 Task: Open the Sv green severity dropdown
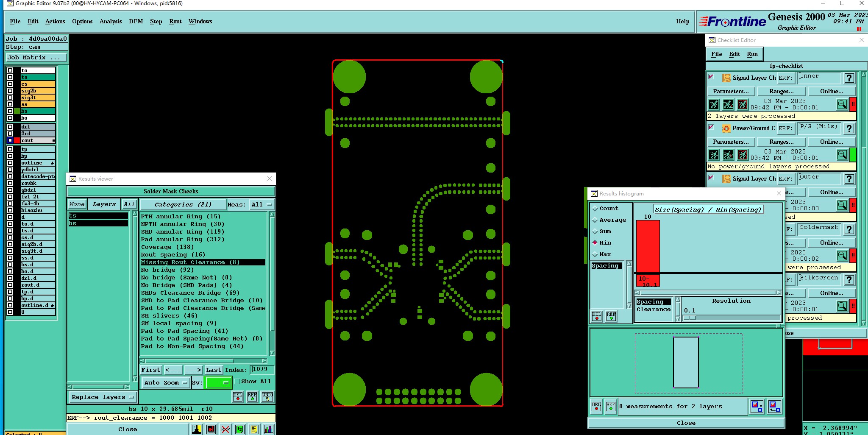click(218, 382)
